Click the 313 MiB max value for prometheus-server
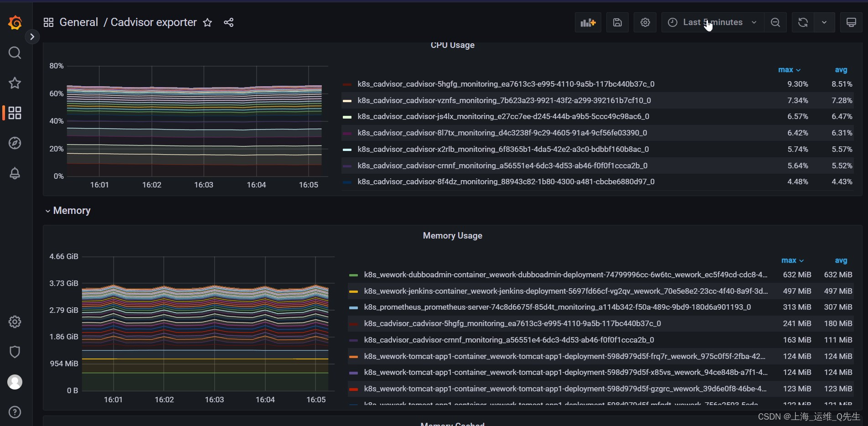Image resolution: width=868 pixels, height=426 pixels. [797, 307]
